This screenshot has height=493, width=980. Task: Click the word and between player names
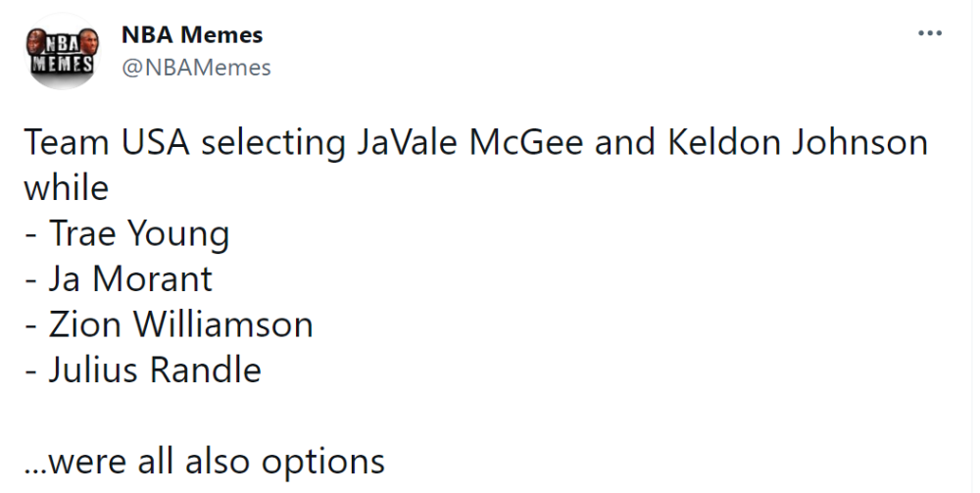pyautogui.click(x=625, y=142)
